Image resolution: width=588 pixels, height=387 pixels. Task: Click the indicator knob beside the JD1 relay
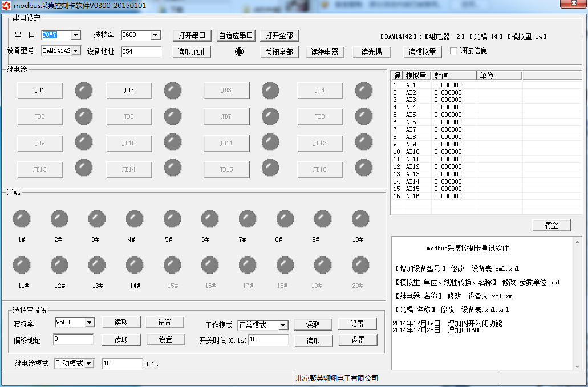tap(83, 90)
